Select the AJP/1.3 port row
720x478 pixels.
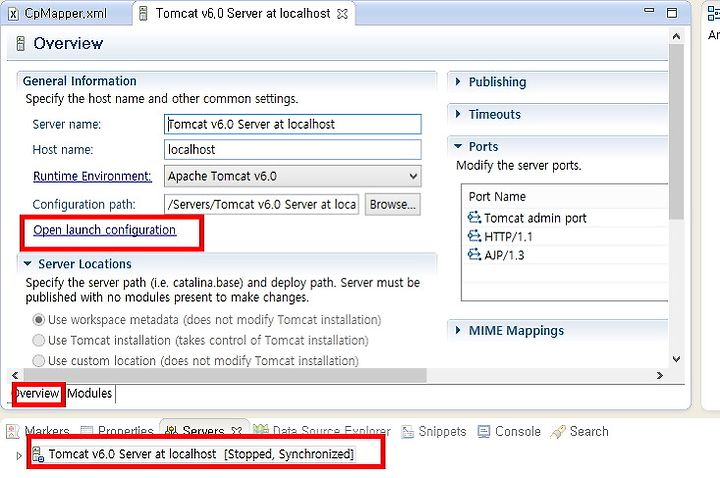pos(567,255)
